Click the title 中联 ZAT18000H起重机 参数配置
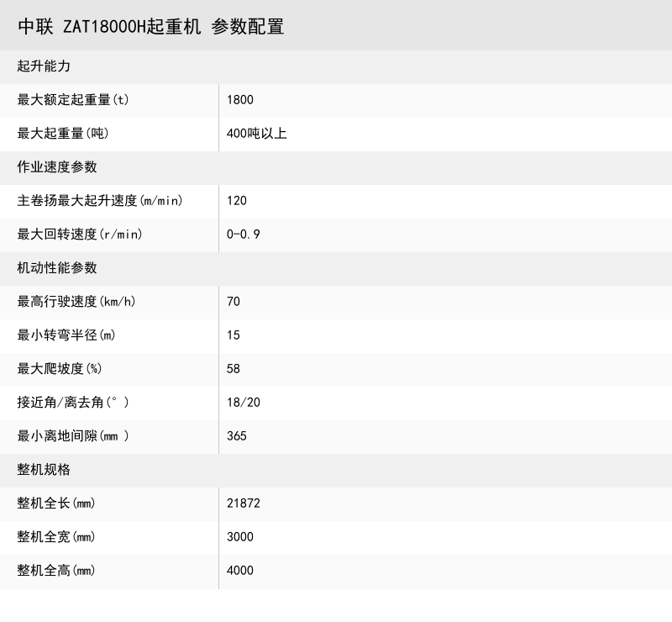This screenshot has width=672, height=622. click(x=151, y=26)
